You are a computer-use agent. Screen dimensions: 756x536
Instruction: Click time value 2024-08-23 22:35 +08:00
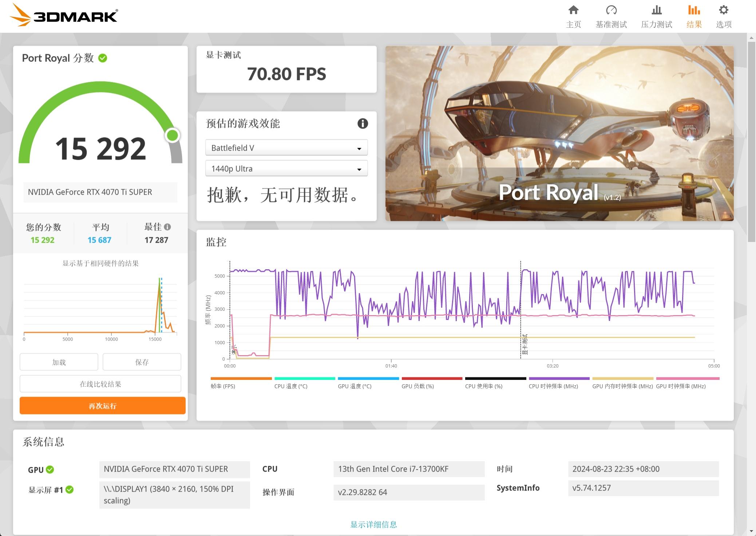pyautogui.click(x=643, y=469)
